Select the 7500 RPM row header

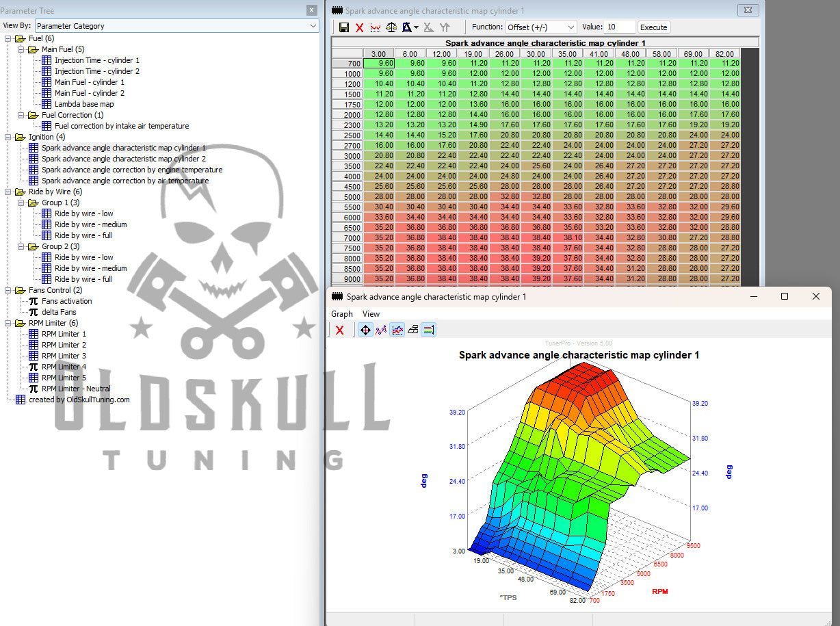(x=347, y=248)
